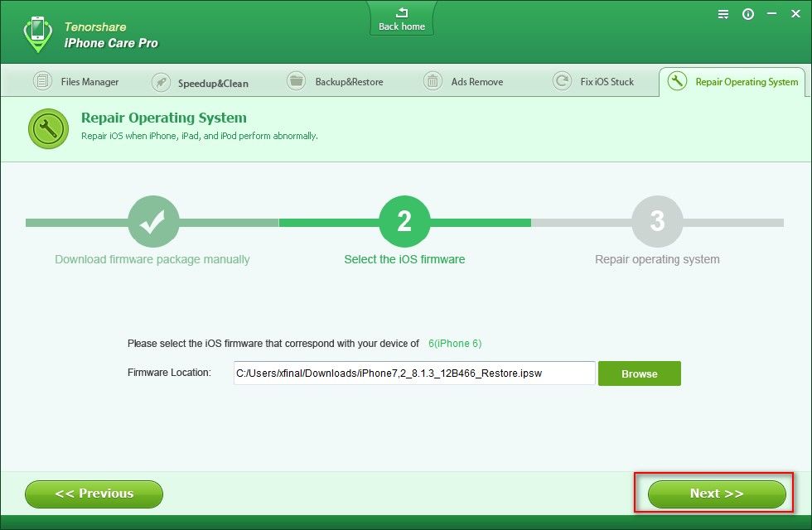Click the Firmware Location path field
The height and width of the screenshot is (530, 812).
coord(414,373)
